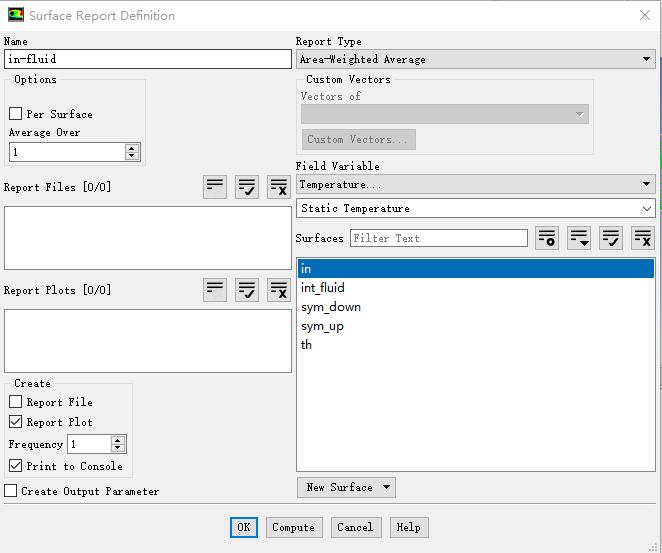Viewport: 662px width, 553px height.
Task: Toggle tree view for Report Plots list
Action: tap(215, 290)
